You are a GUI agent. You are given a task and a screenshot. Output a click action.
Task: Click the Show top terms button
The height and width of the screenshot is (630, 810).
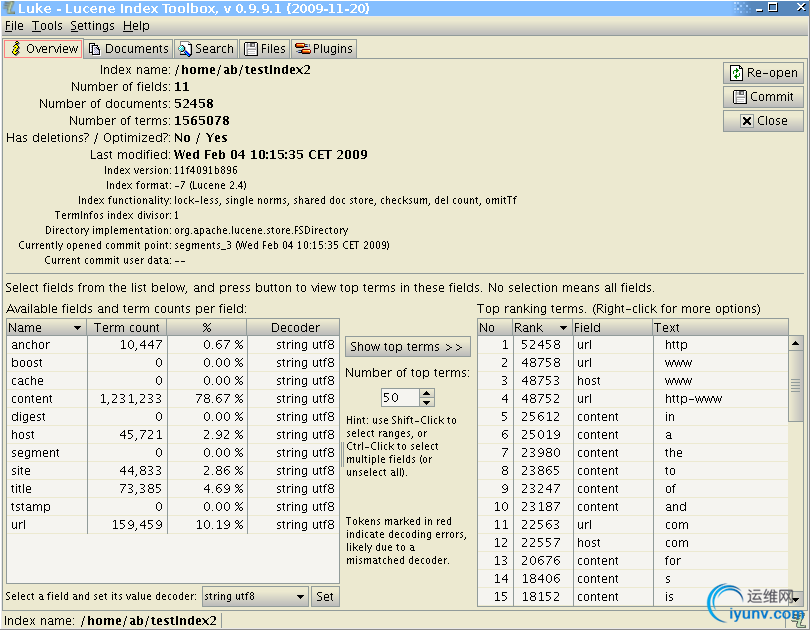[x=406, y=347]
